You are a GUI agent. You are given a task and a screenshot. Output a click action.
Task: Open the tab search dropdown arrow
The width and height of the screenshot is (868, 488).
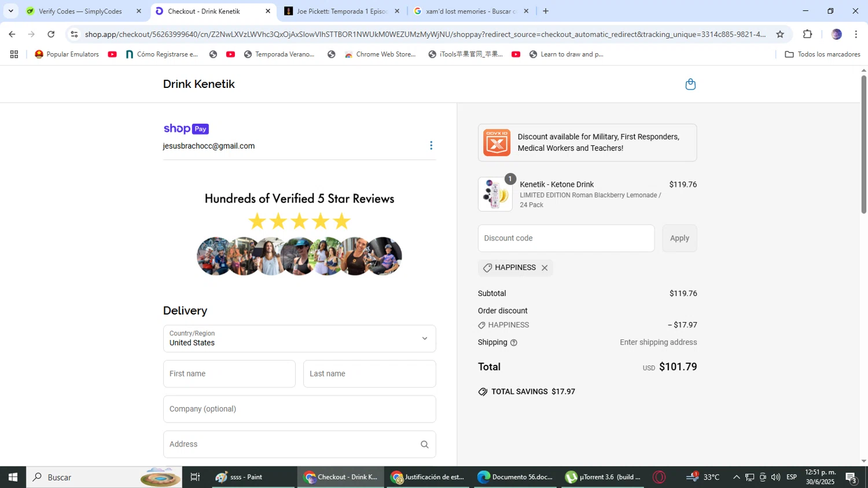pos(10,11)
